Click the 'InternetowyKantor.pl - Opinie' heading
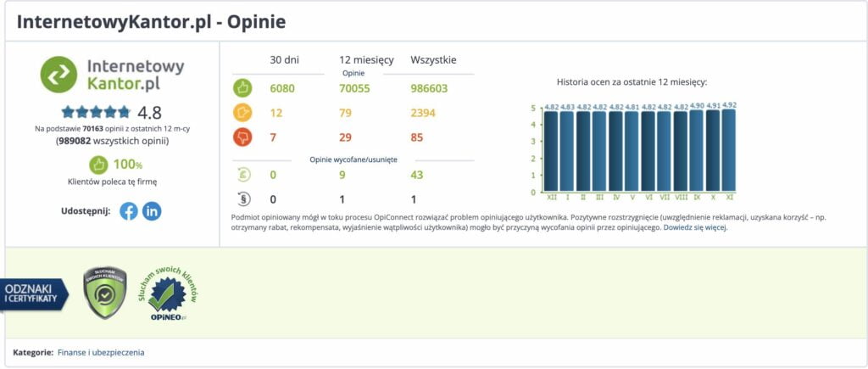Viewport: 868px width, 369px height. click(x=151, y=21)
